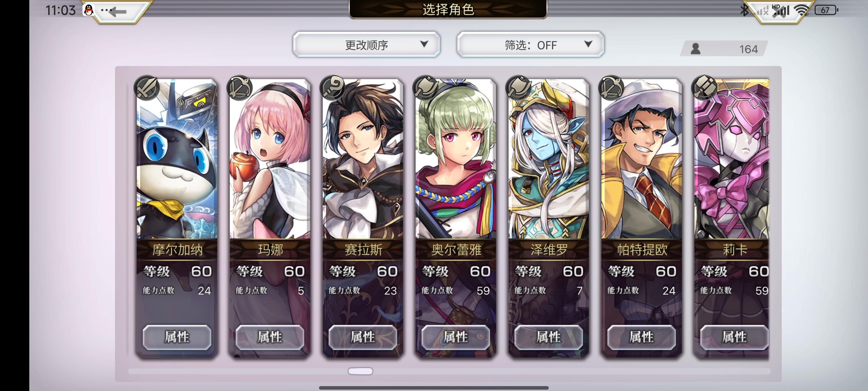
Task: Tap the back arrow icon
Action: point(118,11)
